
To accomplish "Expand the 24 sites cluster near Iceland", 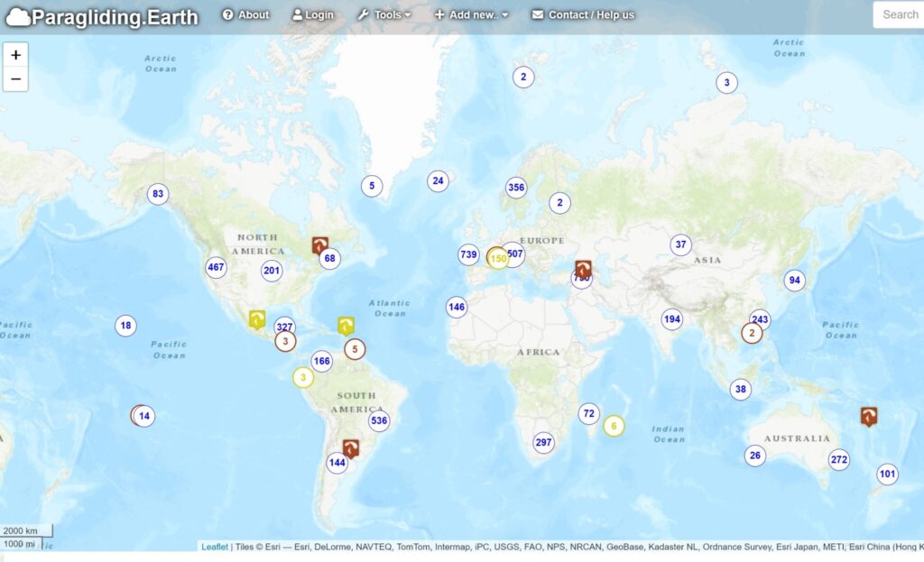I will (x=438, y=180).
